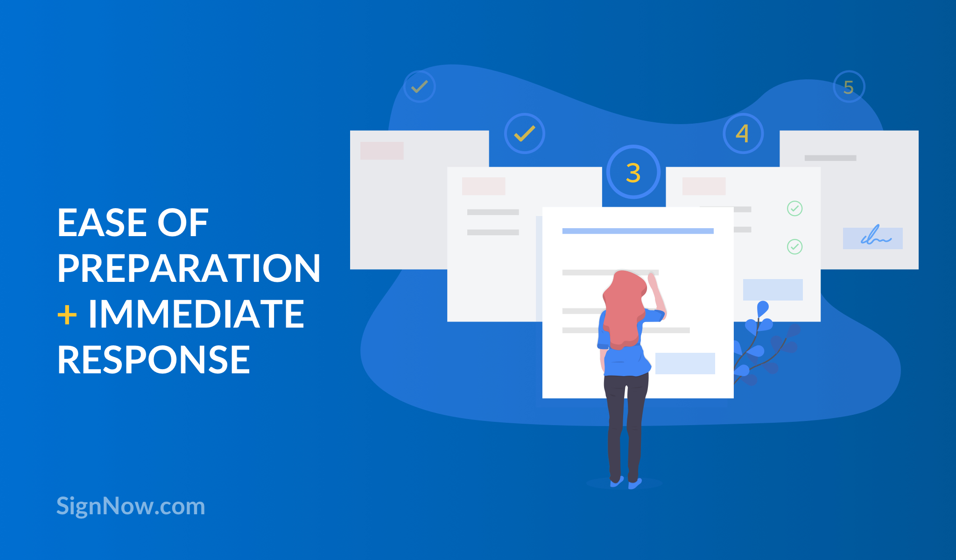Click the faded step 5 circle
This screenshot has height=560, width=956.
849,87
